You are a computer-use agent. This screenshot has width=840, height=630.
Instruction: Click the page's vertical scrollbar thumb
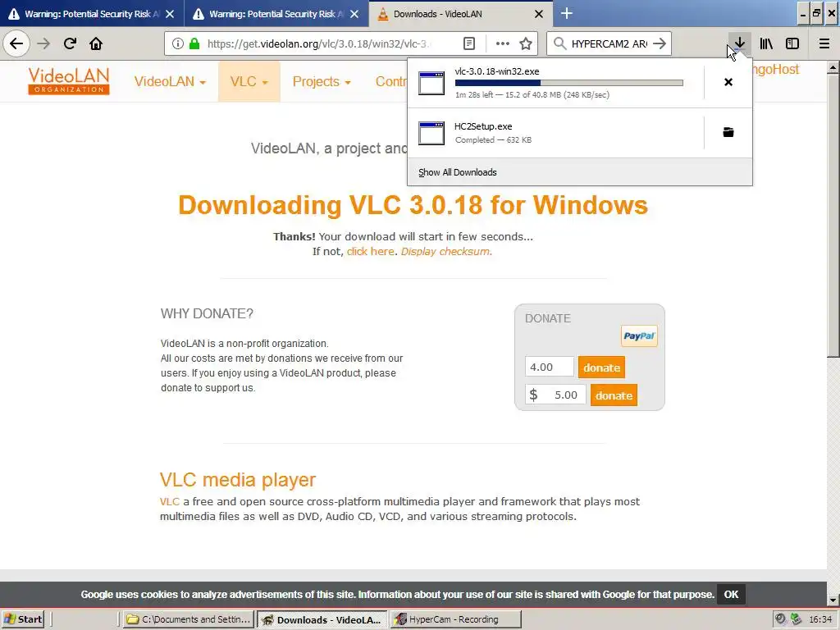[833, 214]
